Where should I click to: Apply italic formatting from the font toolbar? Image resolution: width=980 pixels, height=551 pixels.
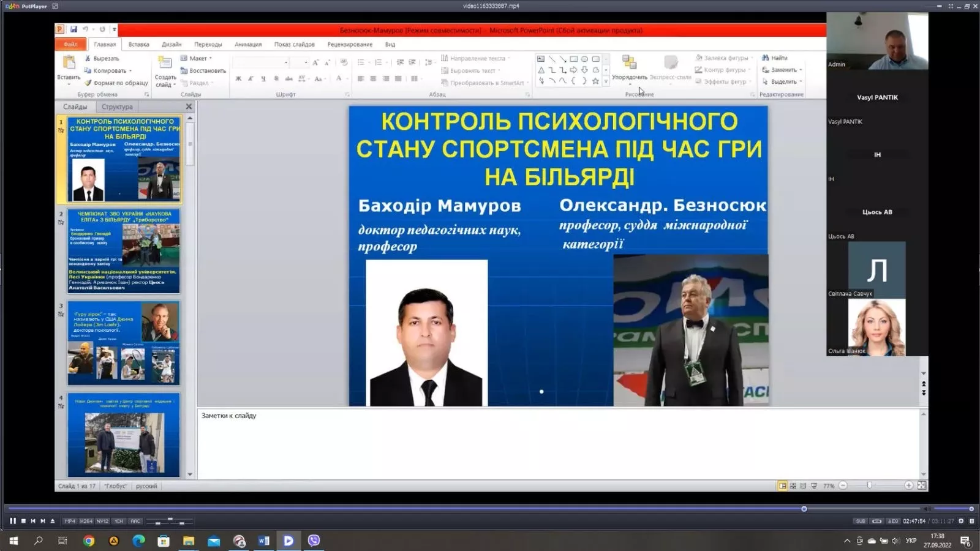click(251, 78)
